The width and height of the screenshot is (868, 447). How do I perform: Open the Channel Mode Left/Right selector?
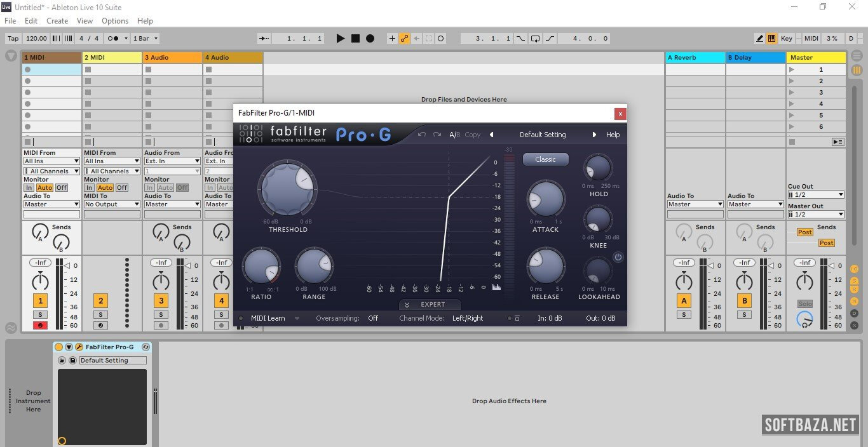468,318
